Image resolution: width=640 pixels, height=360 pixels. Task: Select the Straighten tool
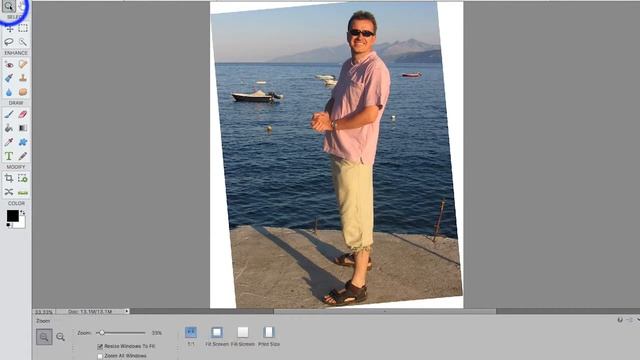(23, 192)
